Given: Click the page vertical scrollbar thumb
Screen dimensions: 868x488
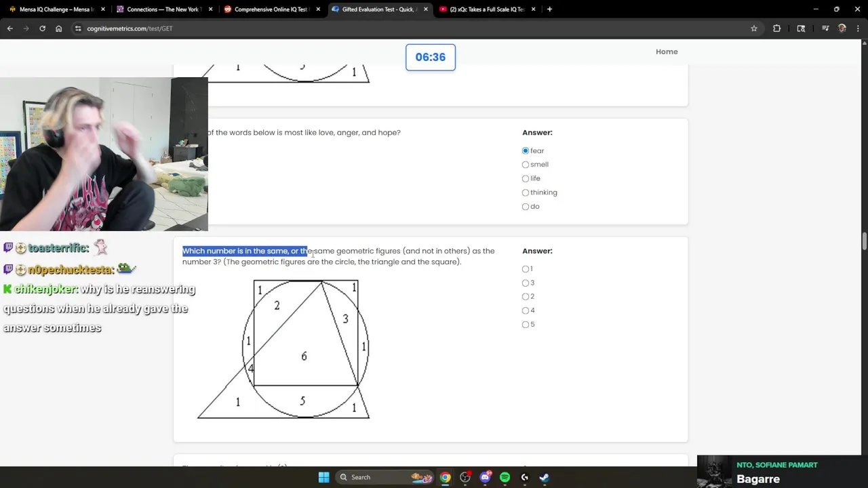Looking at the screenshot, I should pos(864,241).
